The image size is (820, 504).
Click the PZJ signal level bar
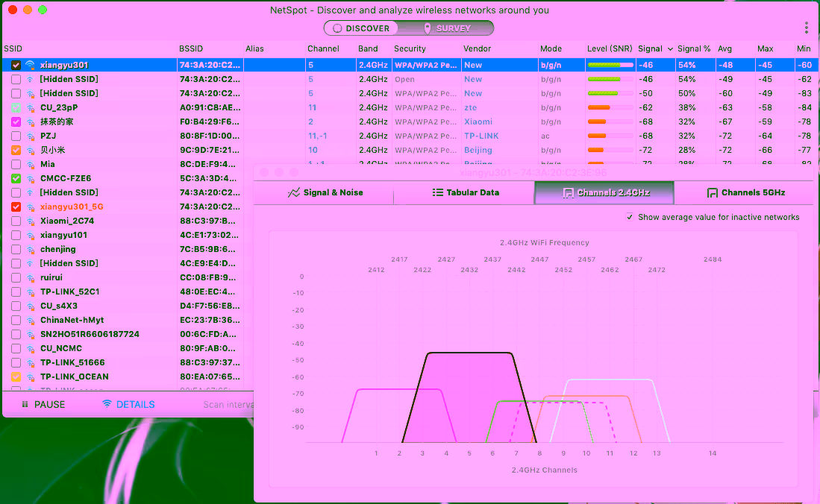click(610, 136)
